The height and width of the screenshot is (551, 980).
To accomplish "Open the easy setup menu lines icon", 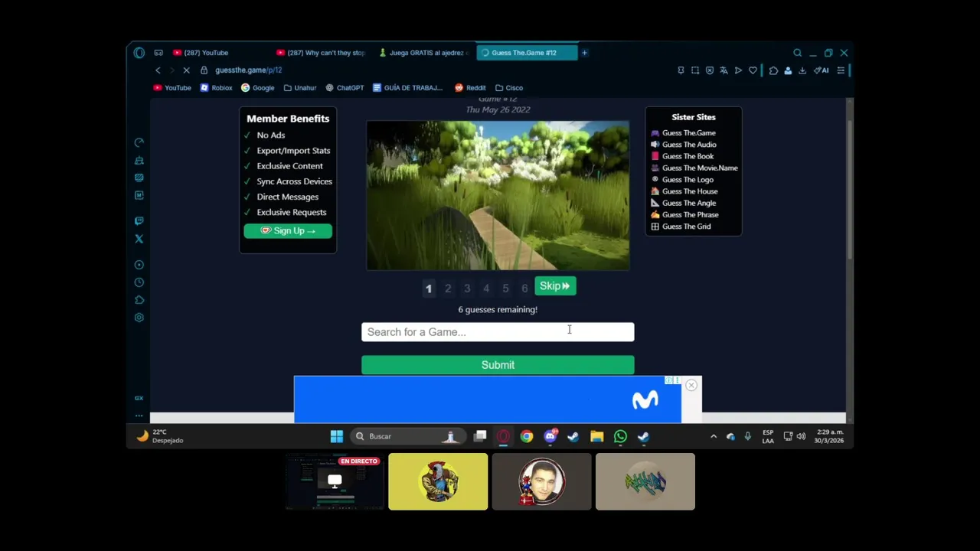I will pos(841,70).
